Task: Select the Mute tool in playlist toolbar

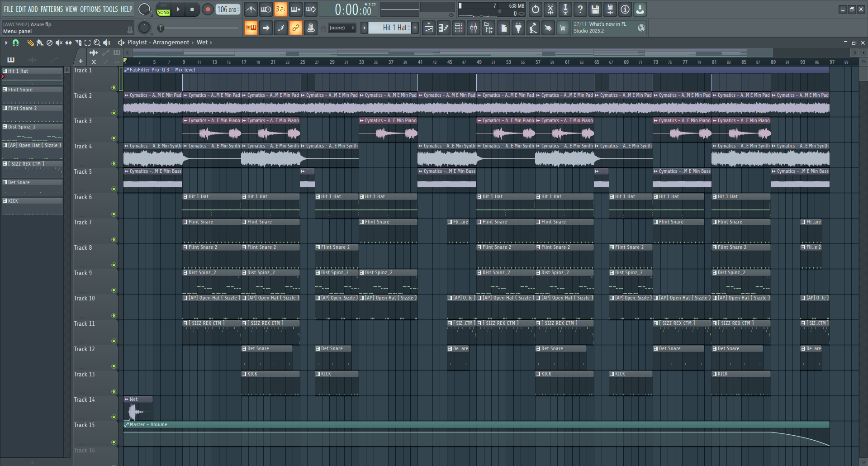Action: (59, 43)
